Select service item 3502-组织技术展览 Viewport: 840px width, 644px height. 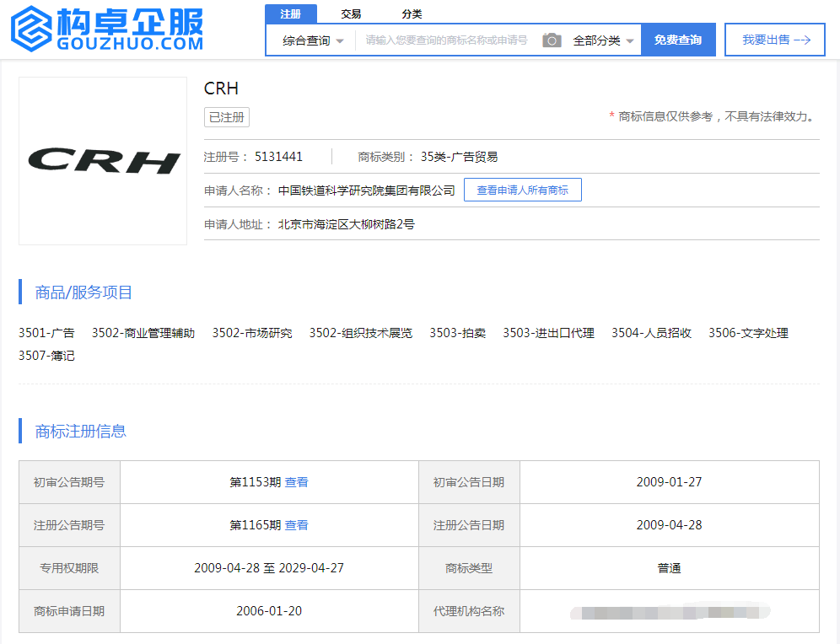click(360, 333)
